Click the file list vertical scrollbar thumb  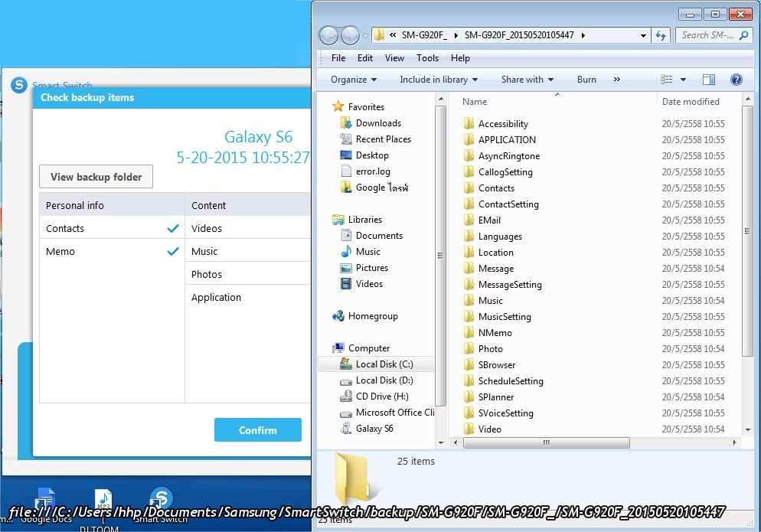[747, 231]
